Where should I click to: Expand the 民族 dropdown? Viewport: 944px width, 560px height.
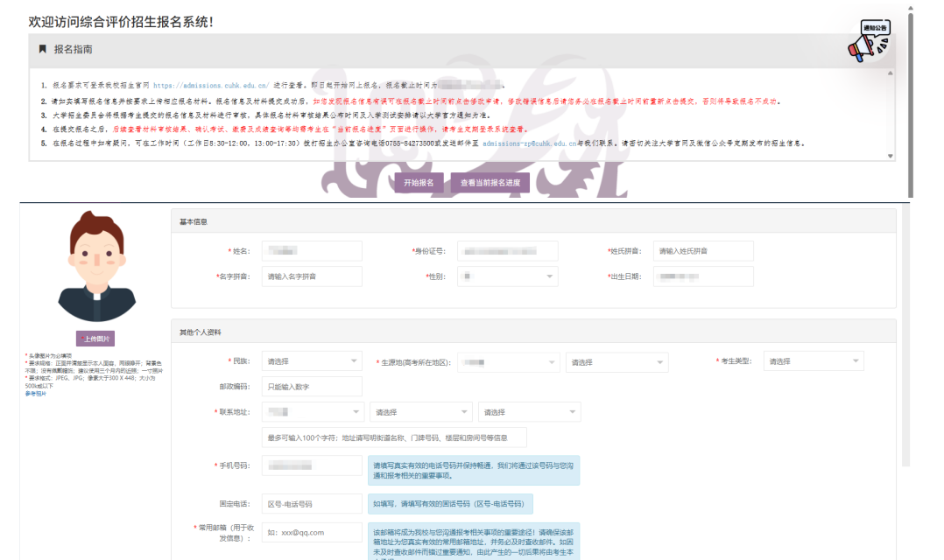(311, 361)
